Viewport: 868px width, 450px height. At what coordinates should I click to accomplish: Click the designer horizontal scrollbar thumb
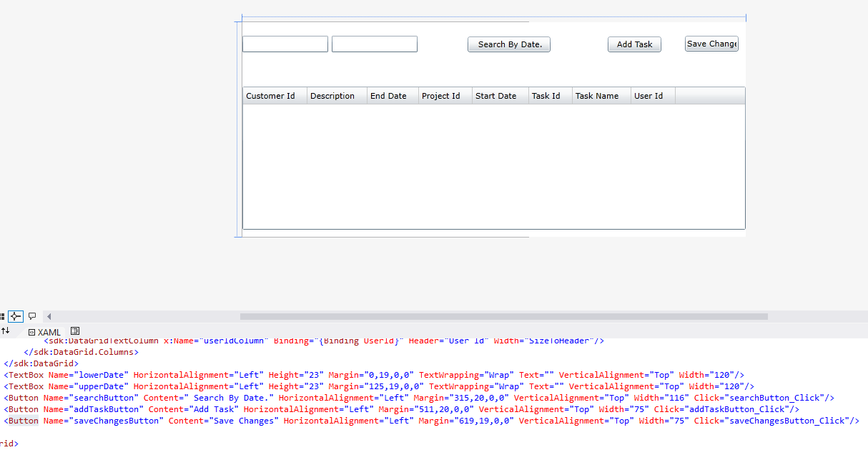point(504,316)
